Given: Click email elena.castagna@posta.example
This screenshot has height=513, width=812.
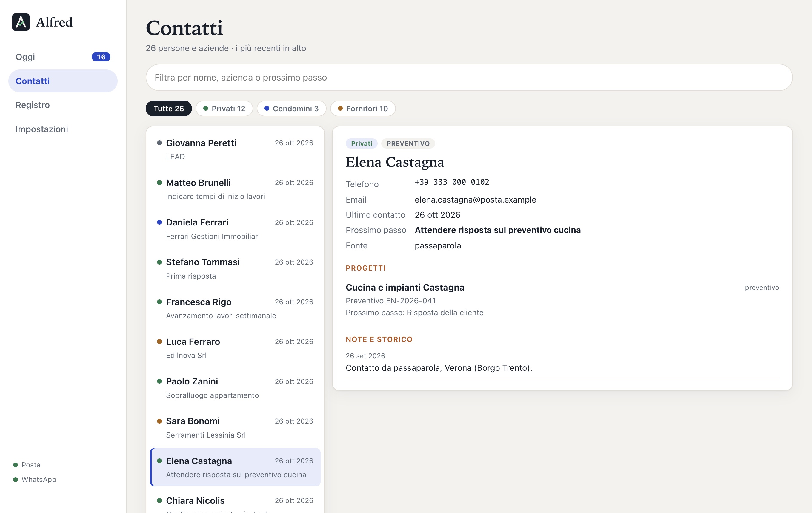Looking at the screenshot, I should pyautogui.click(x=476, y=200).
